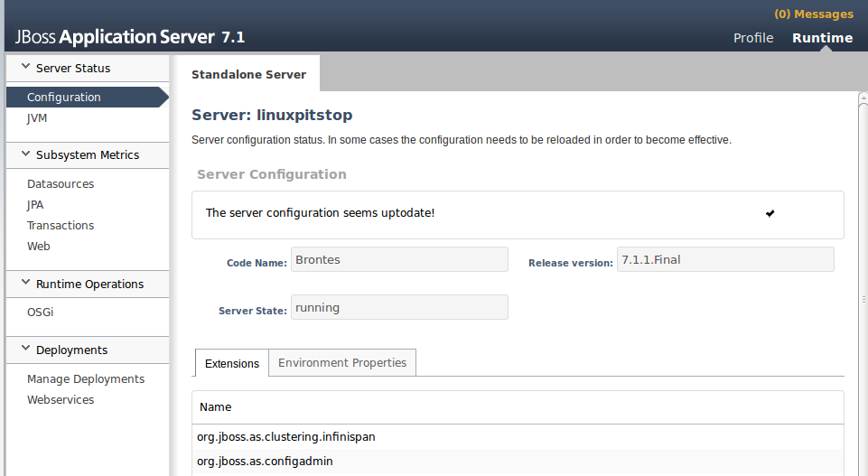868x476 pixels.
Task: Click the Subsystem Metrics section header
Action: tap(88, 155)
